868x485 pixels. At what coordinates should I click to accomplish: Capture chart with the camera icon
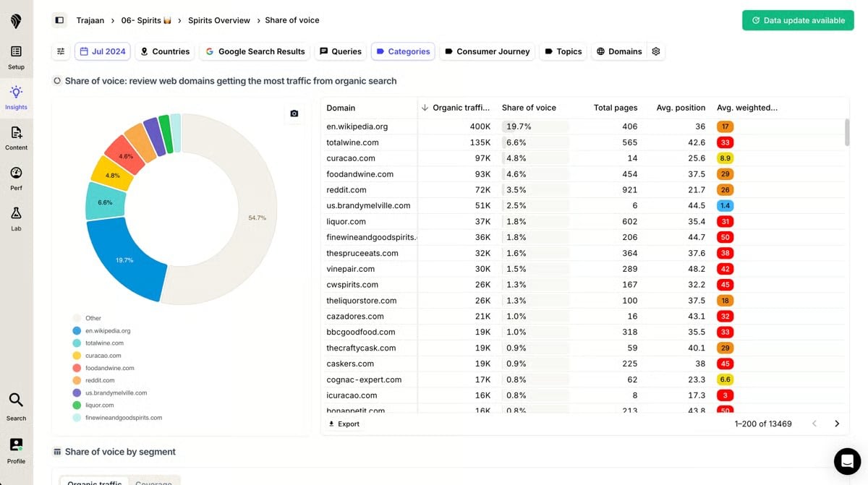(x=294, y=113)
